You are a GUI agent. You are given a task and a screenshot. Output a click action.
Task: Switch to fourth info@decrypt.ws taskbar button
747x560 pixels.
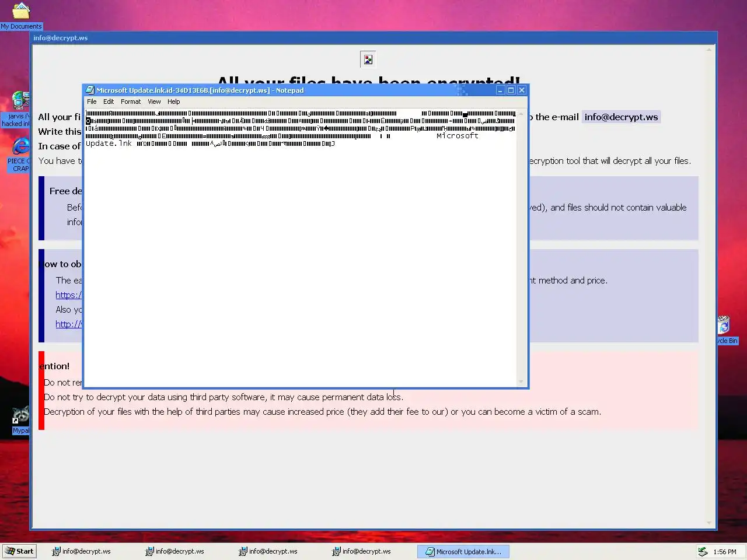(x=362, y=551)
